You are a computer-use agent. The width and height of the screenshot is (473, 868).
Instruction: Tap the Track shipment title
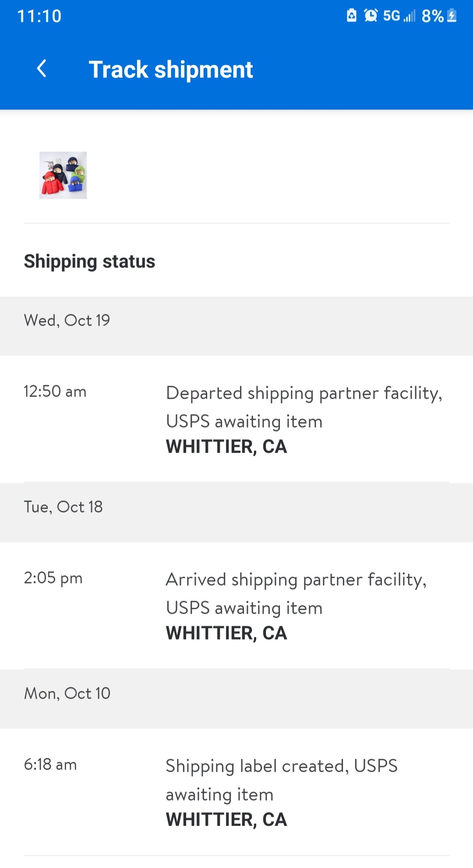(x=171, y=70)
